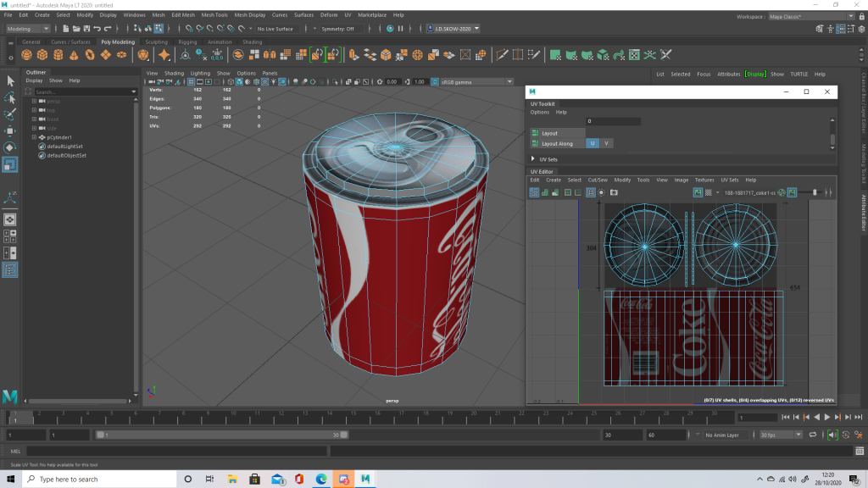The height and width of the screenshot is (488, 868).
Task: Click the Microsoft Edge icon in taskbar
Action: click(322, 479)
